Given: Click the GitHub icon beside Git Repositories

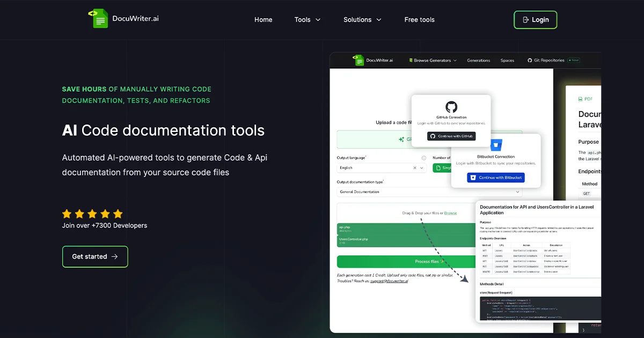Looking at the screenshot, I should 530,60.
